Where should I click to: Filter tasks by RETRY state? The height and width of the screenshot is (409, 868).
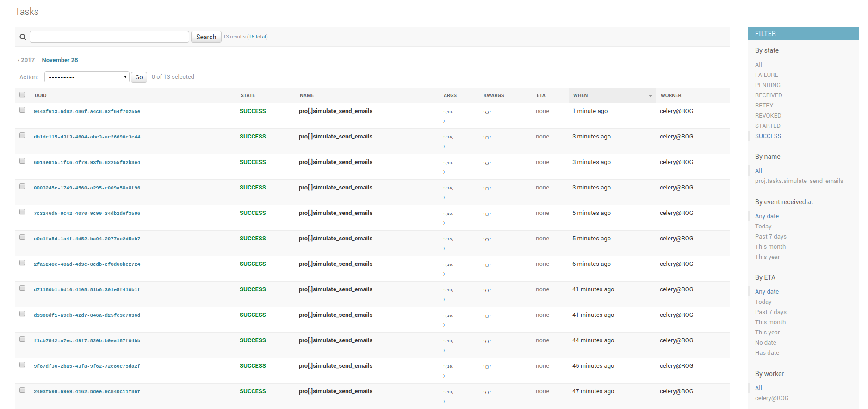coord(764,106)
